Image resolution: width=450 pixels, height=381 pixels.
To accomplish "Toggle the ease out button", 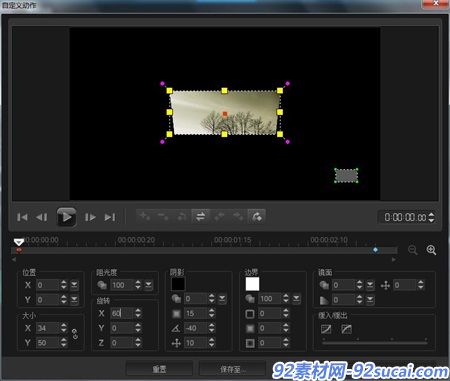I will click(x=347, y=329).
